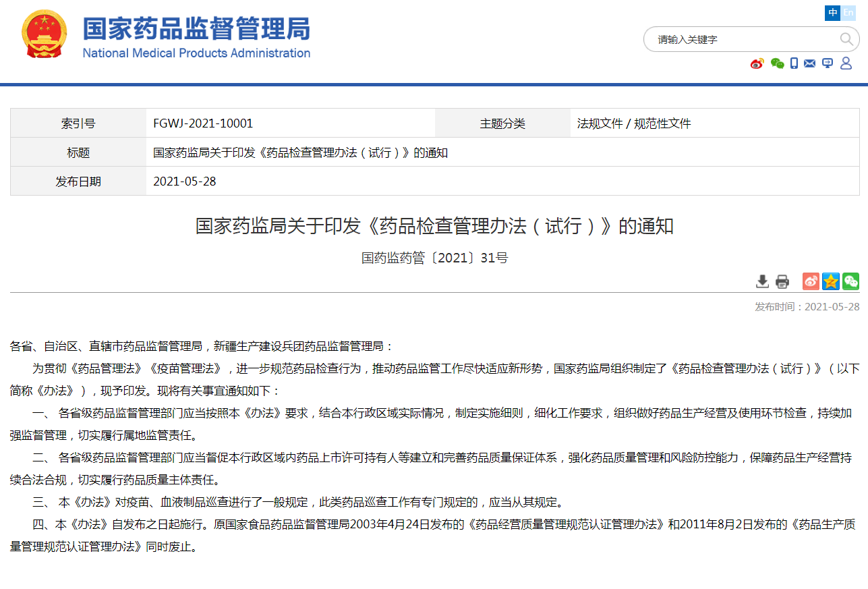Viewport: 868px width, 589px height.
Task: Click the 发布日期 label cell
Action: pyautogui.click(x=78, y=181)
